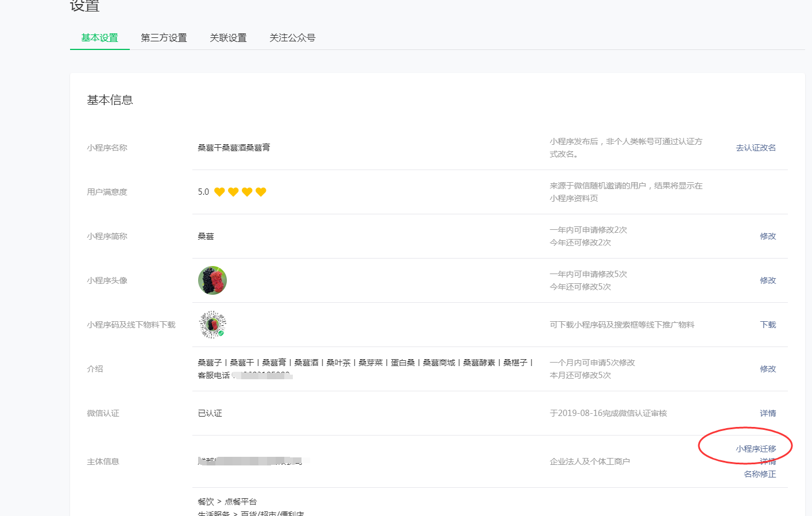Download the mini program code materials
This screenshot has height=516, width=812.
coord(768,325)
